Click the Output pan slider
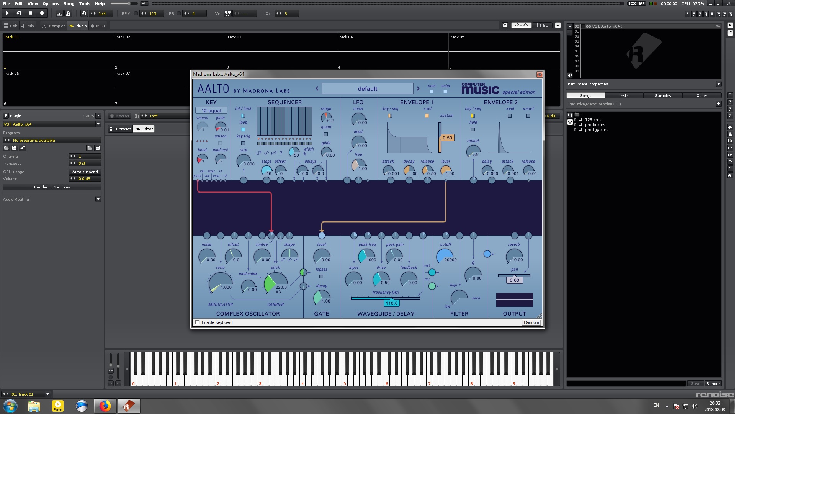The height and width of the screenshot is (504, 834). [514, 276]
